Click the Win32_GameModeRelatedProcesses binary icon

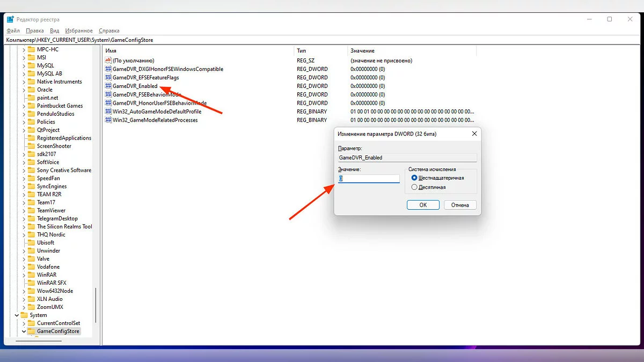[x=108, y=120]
